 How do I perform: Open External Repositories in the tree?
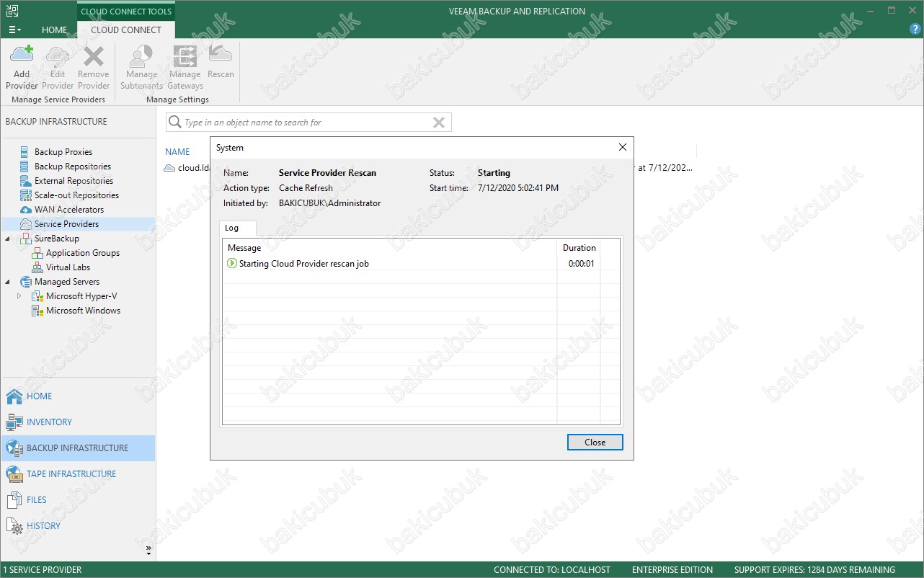(x=74, y=181)
